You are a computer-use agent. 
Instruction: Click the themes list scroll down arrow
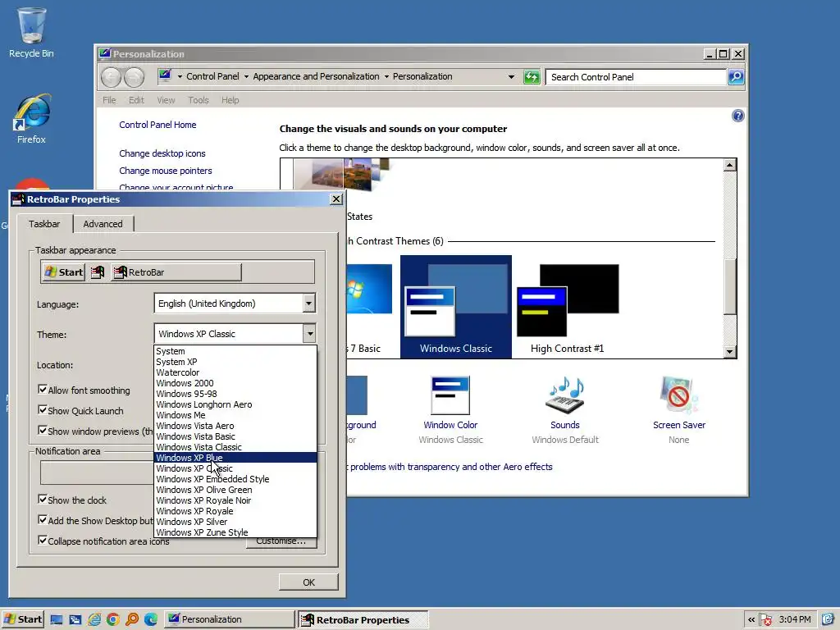coord(729,352)
